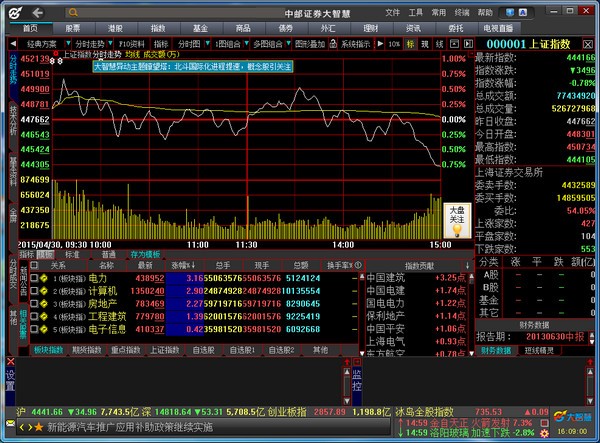The image size is (600, 443).
Task: Click the scrollbar of the 设置 message panel
Action: point(347,386)
